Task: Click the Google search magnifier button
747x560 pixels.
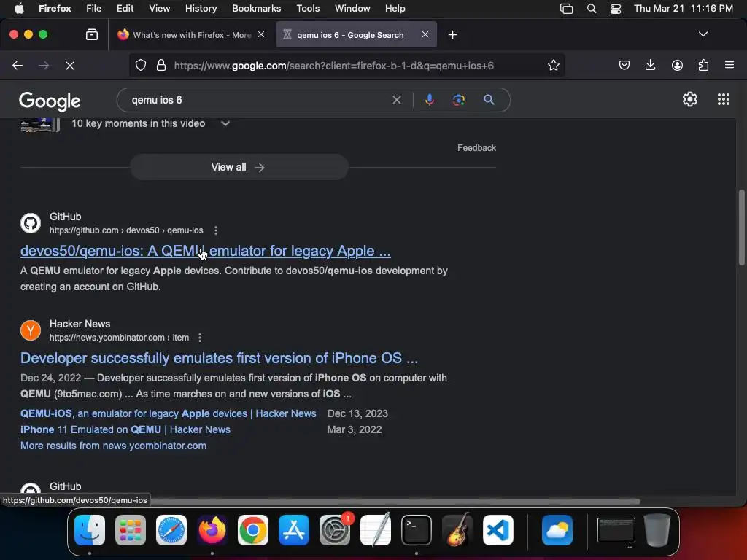Action: pyautogui.click(x=489, y=99)
